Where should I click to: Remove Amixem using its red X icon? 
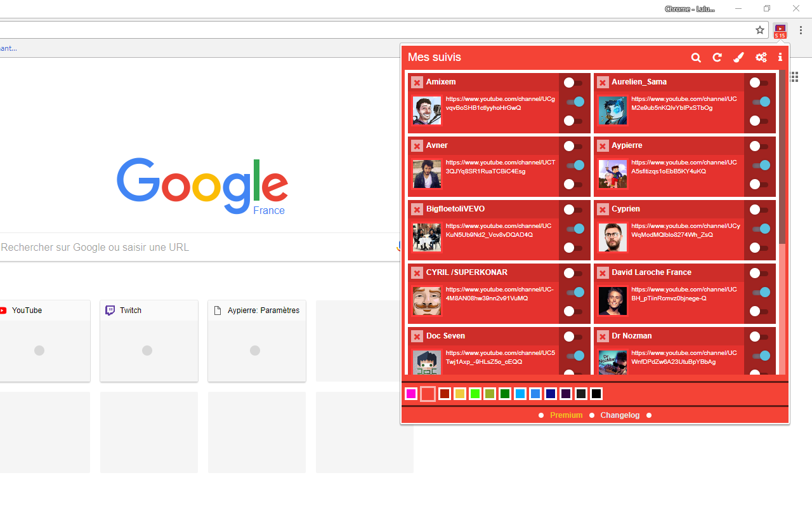pyautogui.click(x=417, y=83)
